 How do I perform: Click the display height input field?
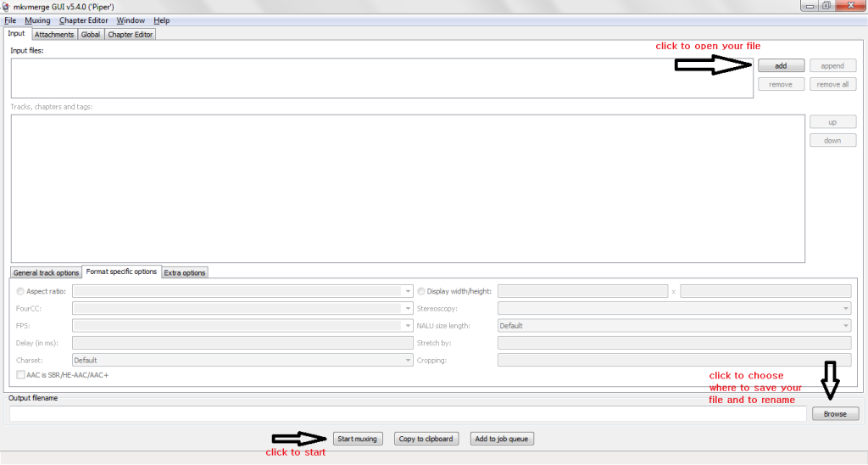765,291
